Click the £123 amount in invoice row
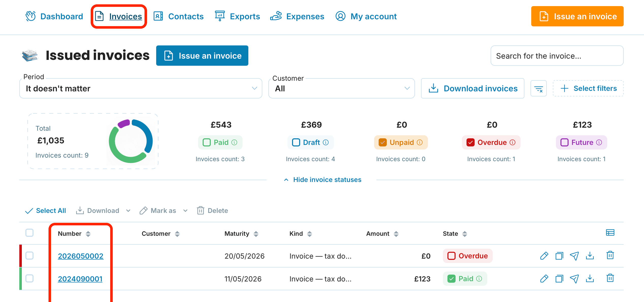Screen dimensions: 644x302 point(422,279)
